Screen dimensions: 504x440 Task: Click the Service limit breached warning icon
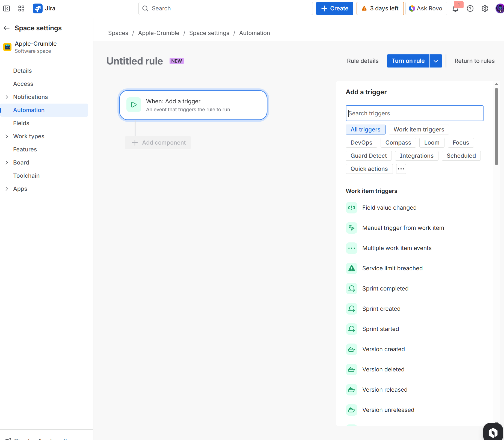352,268
